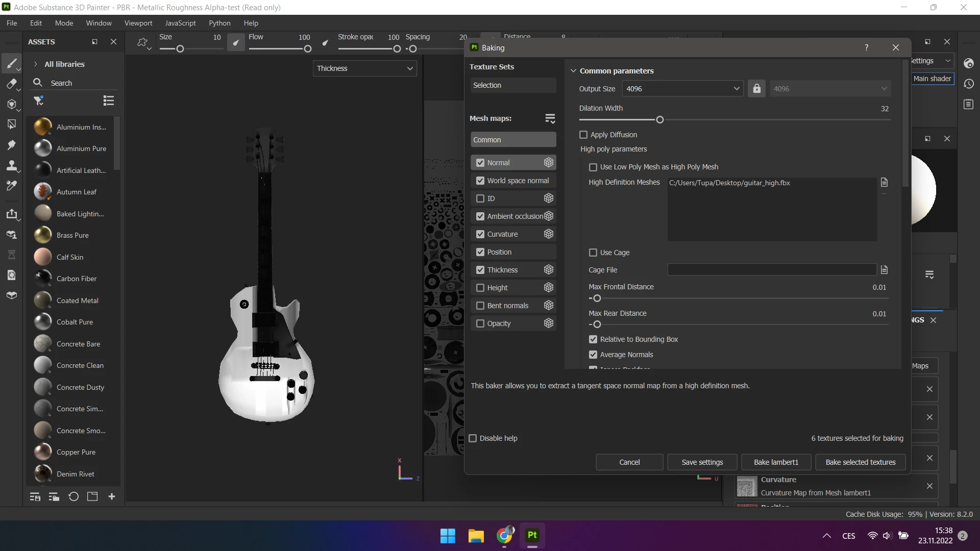
Task: Toggle assets grid/list view icon
Action: tap(108, 101)
